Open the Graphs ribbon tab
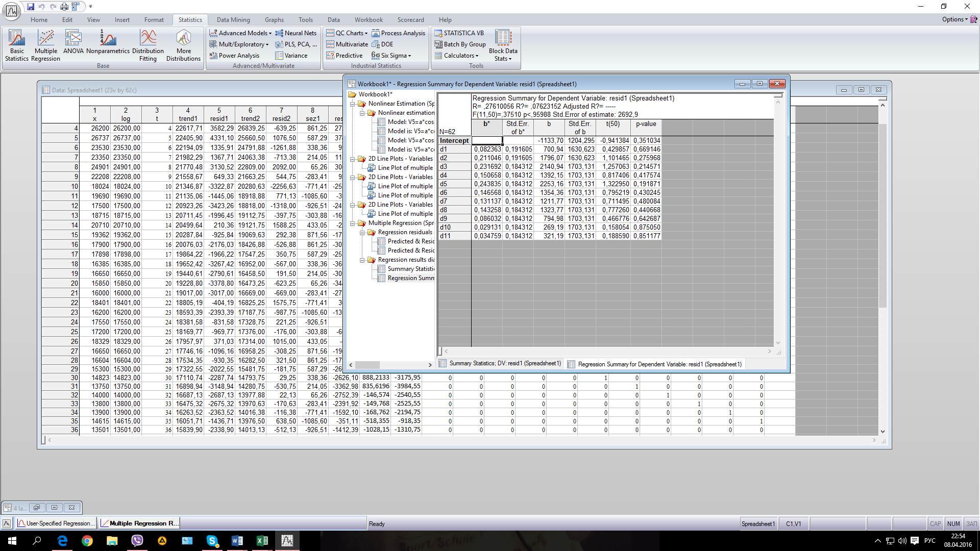 pos(274,20)
